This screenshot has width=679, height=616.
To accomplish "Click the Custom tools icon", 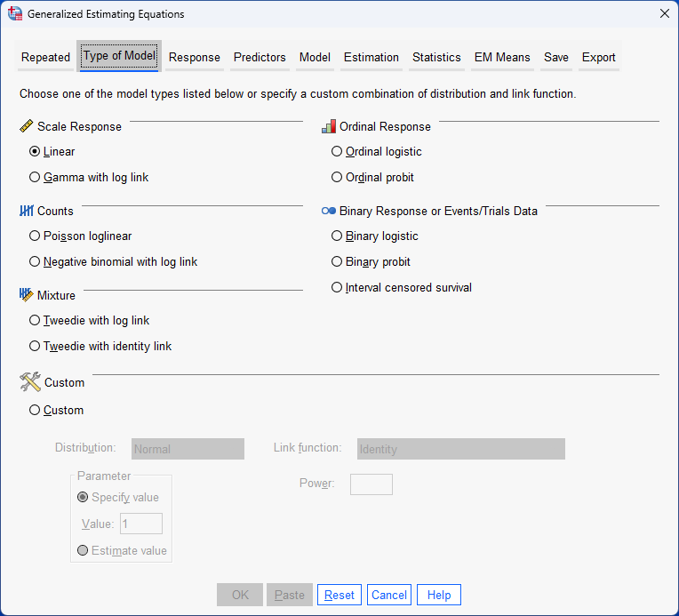I will [30, 382].
